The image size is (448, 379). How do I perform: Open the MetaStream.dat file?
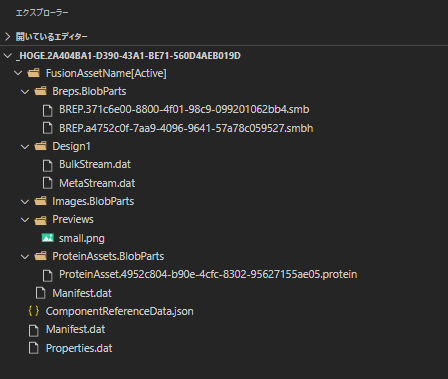pos(97,183)
